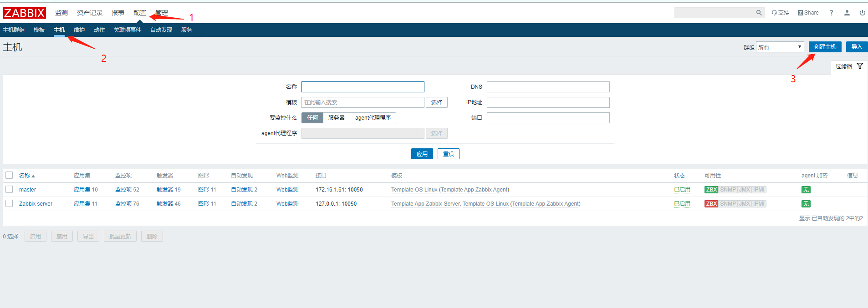The height and width of the screenshot is (308, 868).
Task: Click the ZBX availability badge for Zabbix server
Action: point(711,204)
